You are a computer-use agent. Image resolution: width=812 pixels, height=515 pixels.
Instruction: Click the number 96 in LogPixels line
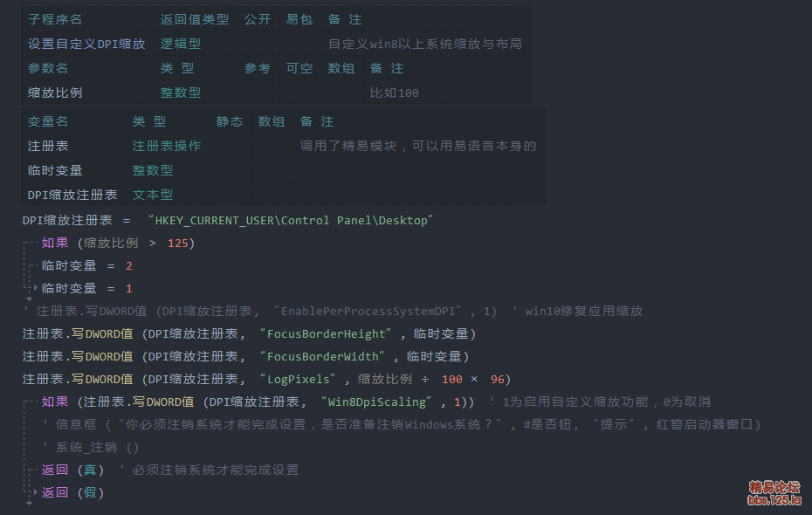click(497, 380)
